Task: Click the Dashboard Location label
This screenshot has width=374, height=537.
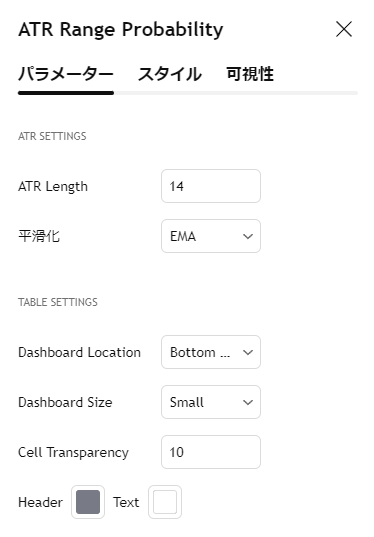Action: 79,352
